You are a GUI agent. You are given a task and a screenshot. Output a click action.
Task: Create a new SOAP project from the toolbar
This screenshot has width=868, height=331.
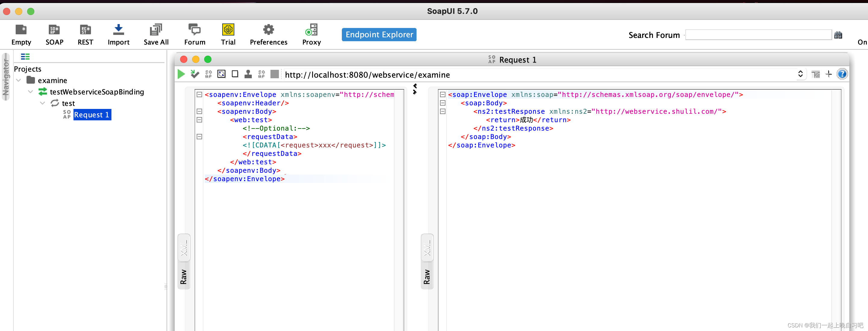point(54,34)
